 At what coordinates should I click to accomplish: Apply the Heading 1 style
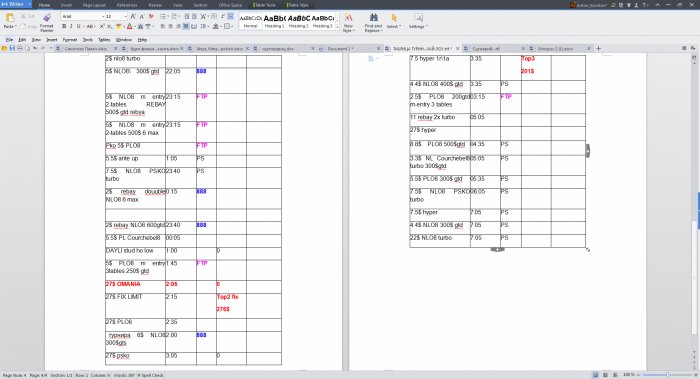275,21
